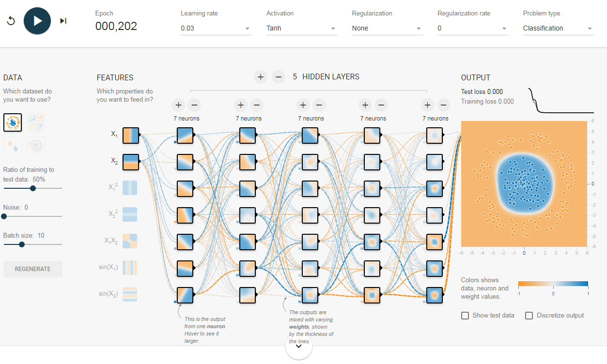This screenshot has height=364, width=607.
Task: Open the Learning rate dropdown
Action: (x=216, y=29)
